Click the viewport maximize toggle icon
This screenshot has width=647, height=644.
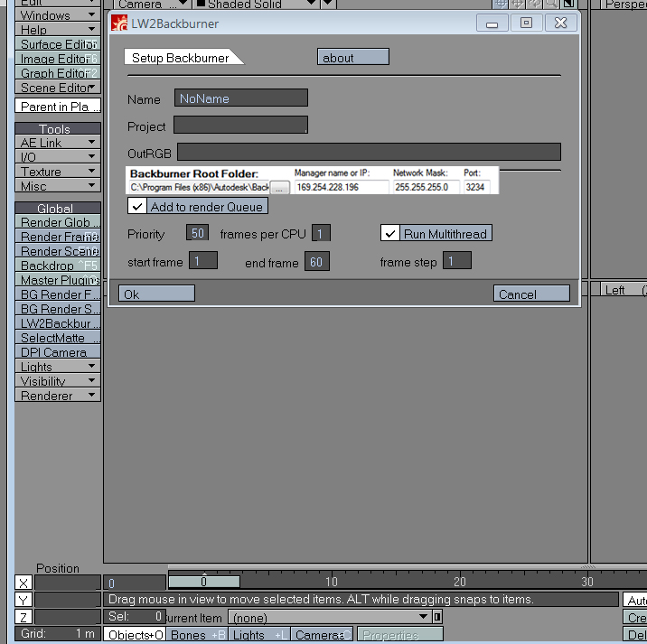tap(567, 4)
